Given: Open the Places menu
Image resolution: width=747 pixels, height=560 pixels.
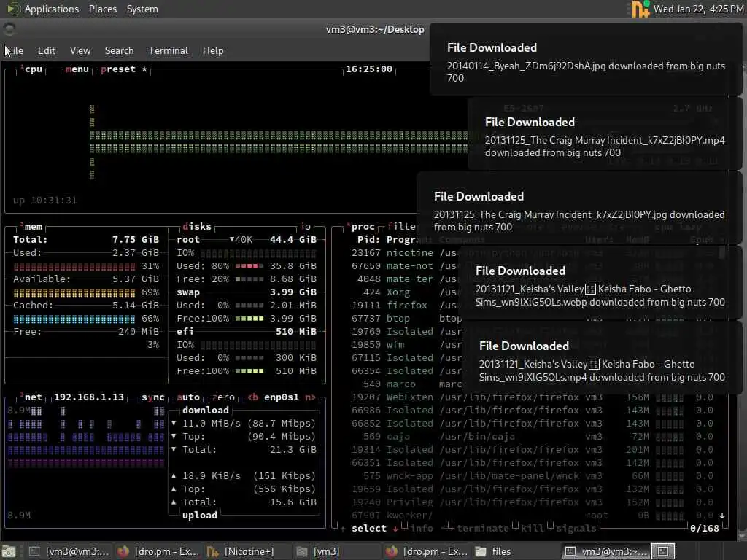Looking at the screenshot, I should click(x=102, y=9).
